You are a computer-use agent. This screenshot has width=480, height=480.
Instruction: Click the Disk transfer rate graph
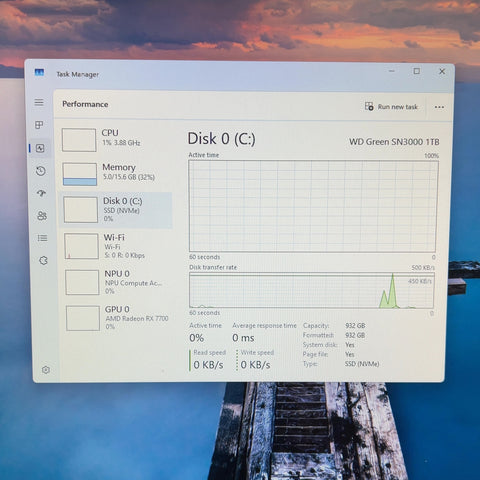coord(312,290)
